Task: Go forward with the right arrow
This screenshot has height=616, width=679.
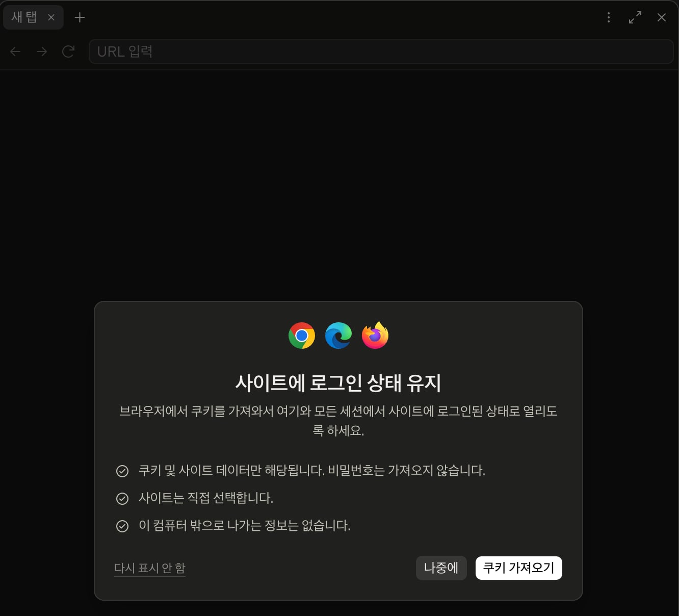Action: pos(42,52)
